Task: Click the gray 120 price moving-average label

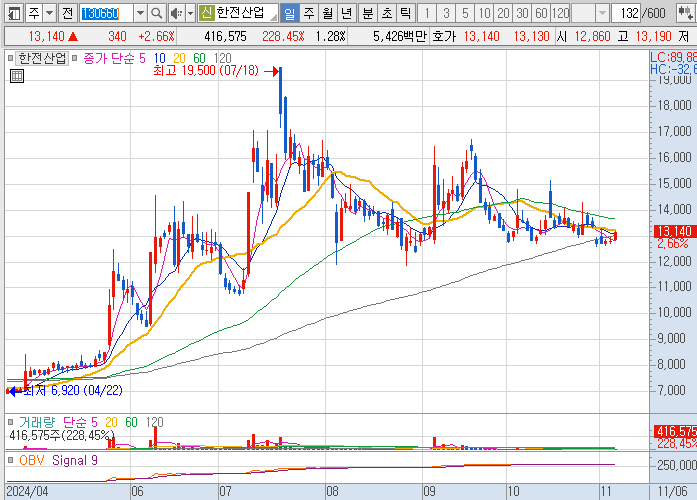Action: coord(222,58)
